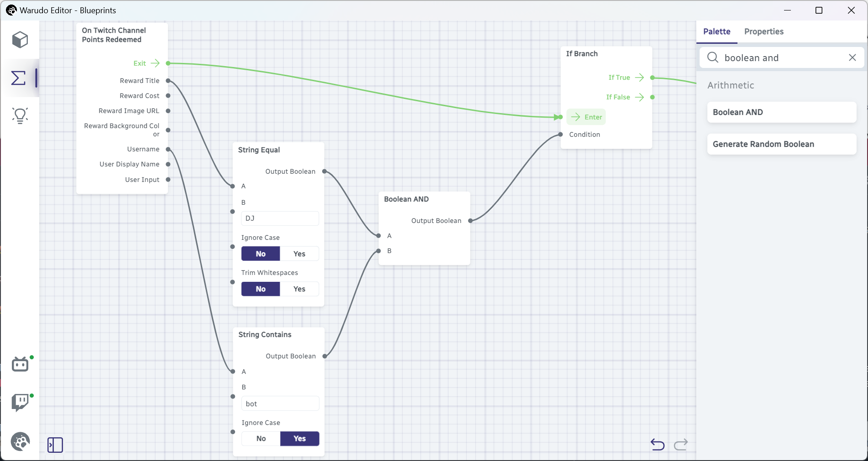Maximize the Warudo Editor window
868x461 pixels.
pos(819,10)
